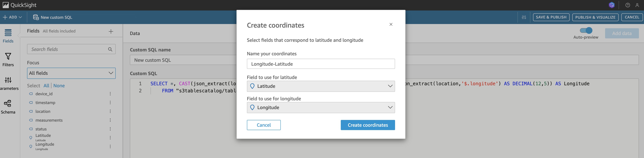Switch to the Fields sidebar tab
This screenshot has height=158, width=644.
click(8, 36)
